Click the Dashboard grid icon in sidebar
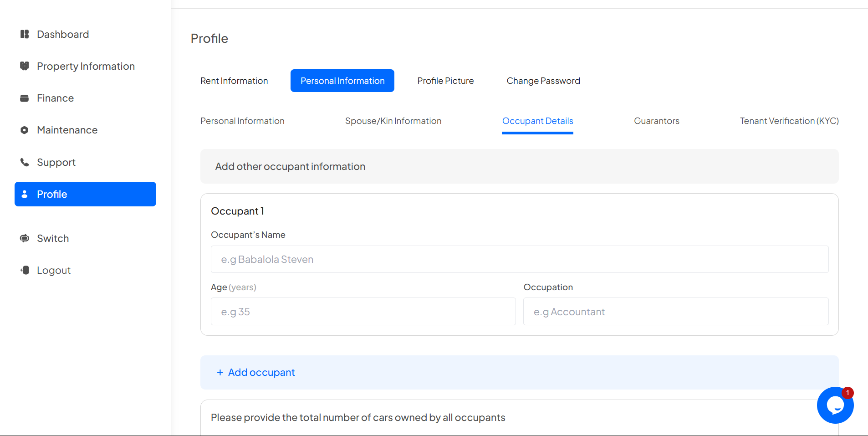 click(x=25, y=34)
